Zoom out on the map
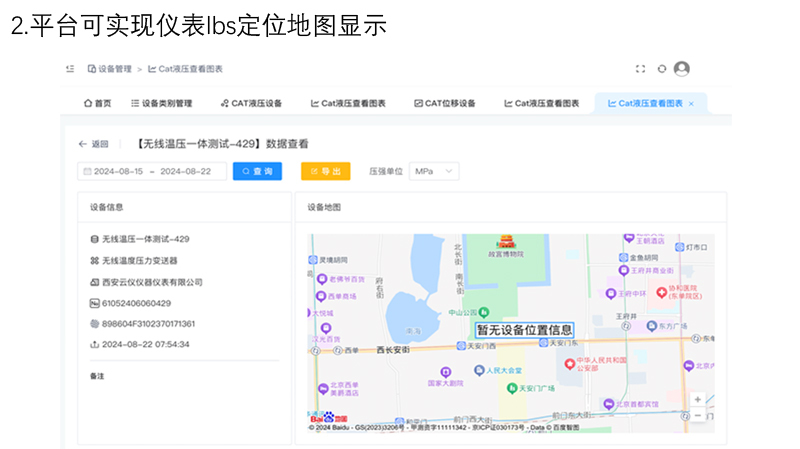The image size is (800, 449). point(697,414)
